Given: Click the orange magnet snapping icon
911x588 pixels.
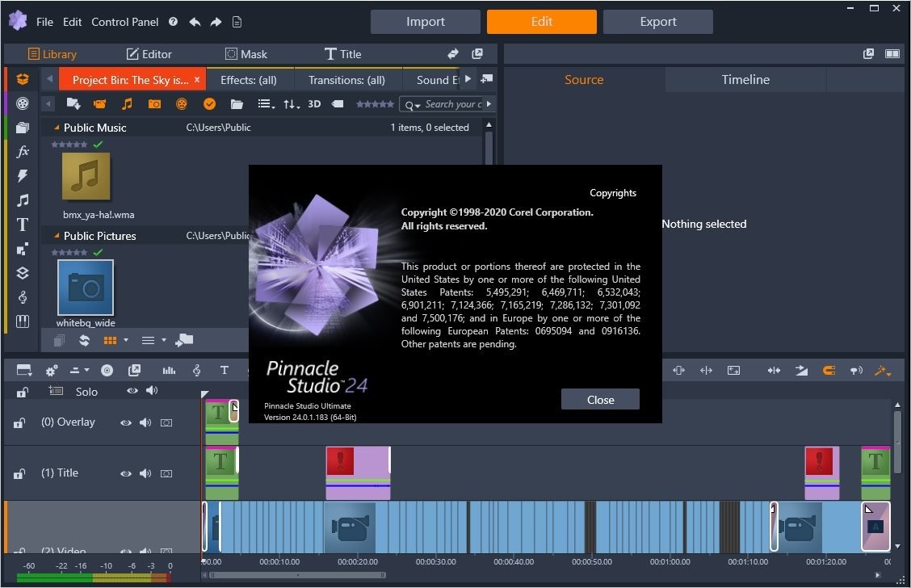Looking at the screenshot, I should (829, 370).
